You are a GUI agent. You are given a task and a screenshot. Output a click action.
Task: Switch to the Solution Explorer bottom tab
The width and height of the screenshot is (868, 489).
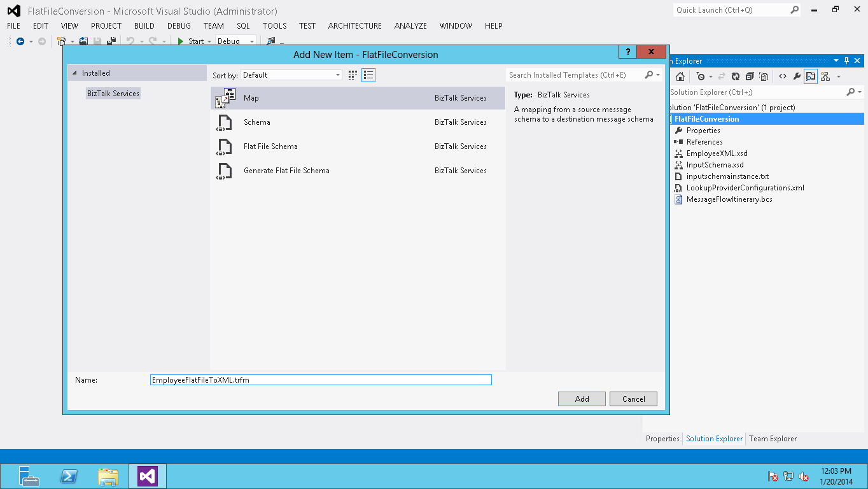714,439
